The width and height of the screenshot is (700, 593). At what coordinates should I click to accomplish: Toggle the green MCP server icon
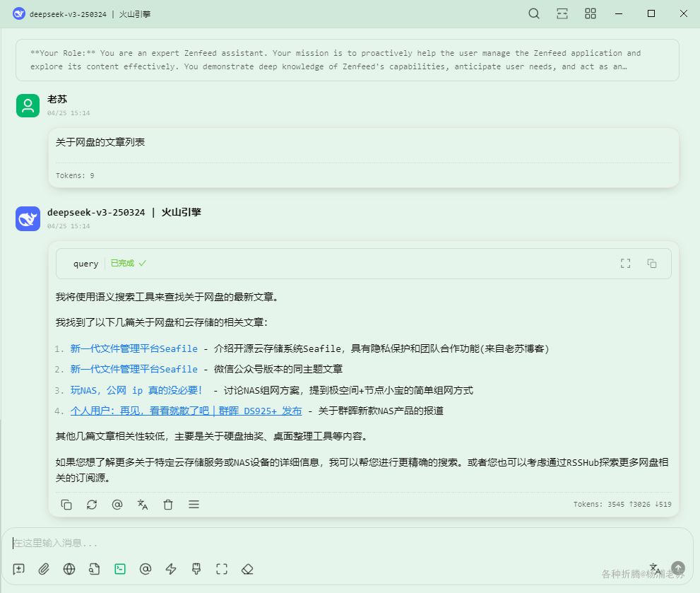pos(120,569)
